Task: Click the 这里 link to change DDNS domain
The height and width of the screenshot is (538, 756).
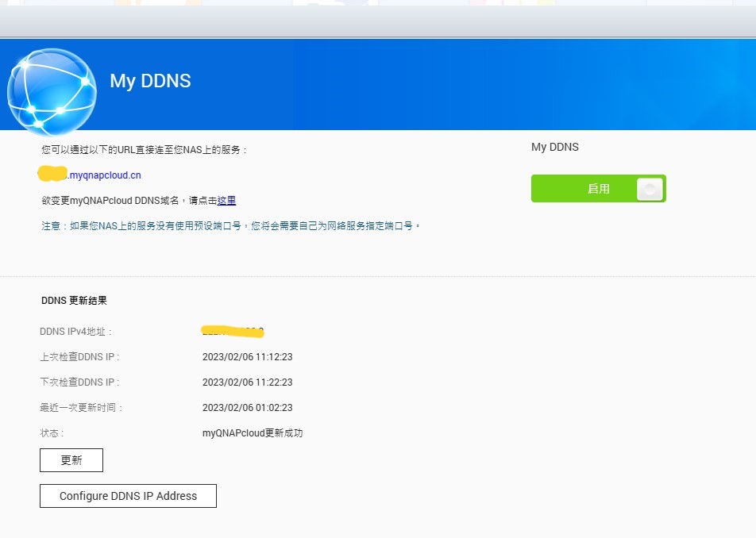Action: (x=226, y=201)
